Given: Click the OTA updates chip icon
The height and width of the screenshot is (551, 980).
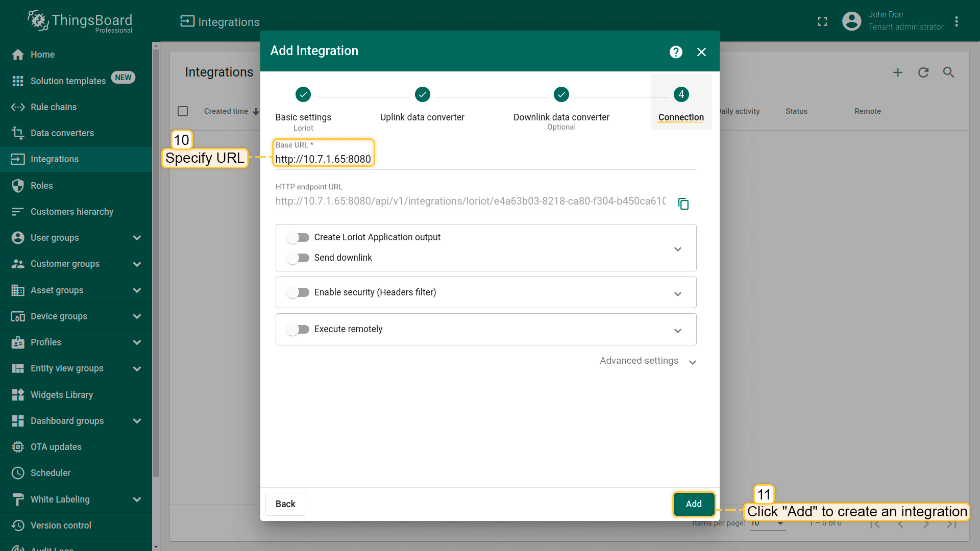Looking at the screenshot, I should pos(18,447).
